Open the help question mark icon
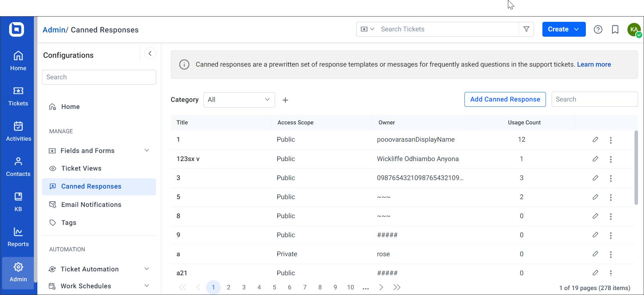644x295 pixels. coord(598,29)
